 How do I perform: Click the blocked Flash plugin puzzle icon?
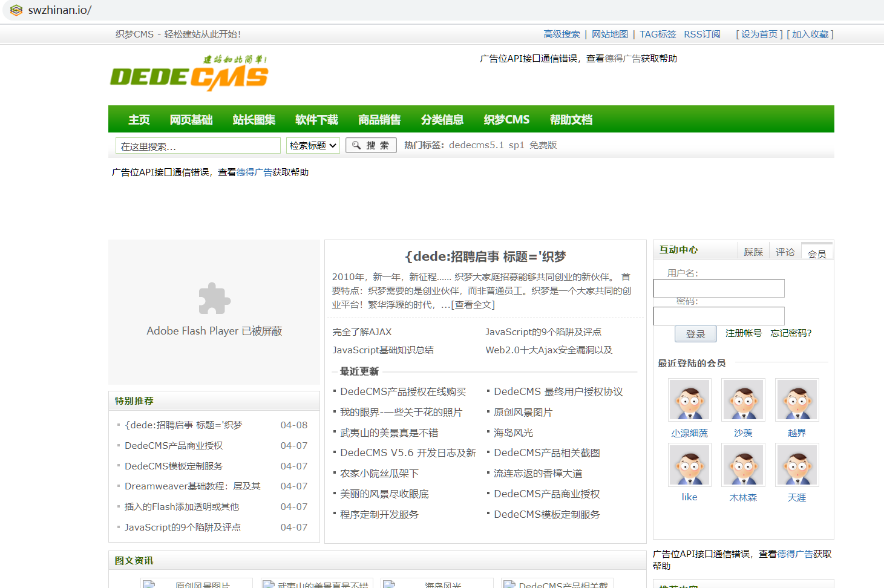click(214, 298)
